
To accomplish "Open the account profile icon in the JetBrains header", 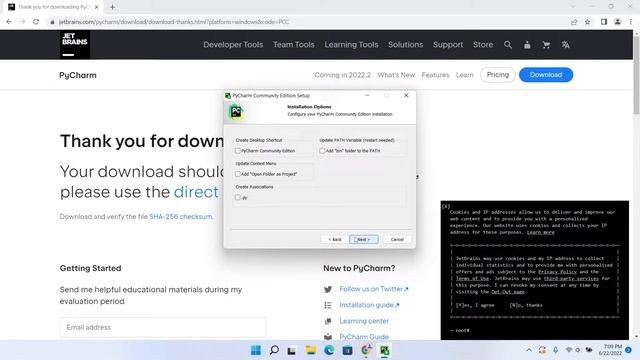I will tap(527, 45).
